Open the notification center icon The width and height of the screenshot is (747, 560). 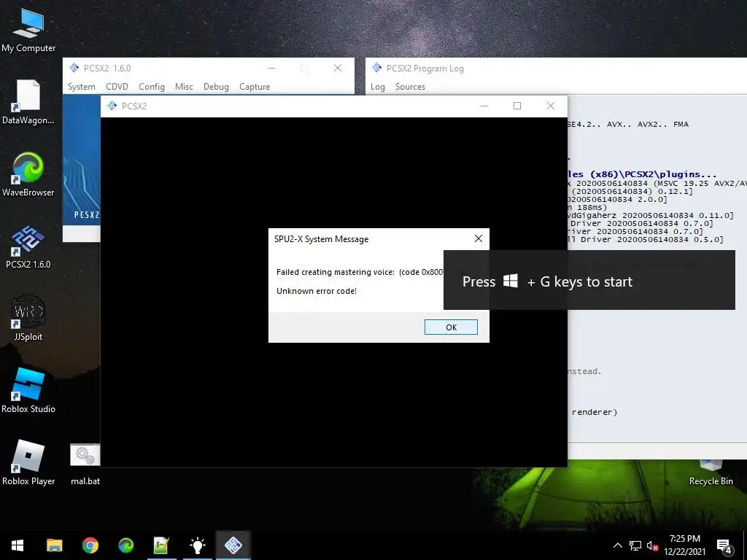pyautogui.click(x=724, y=546)
